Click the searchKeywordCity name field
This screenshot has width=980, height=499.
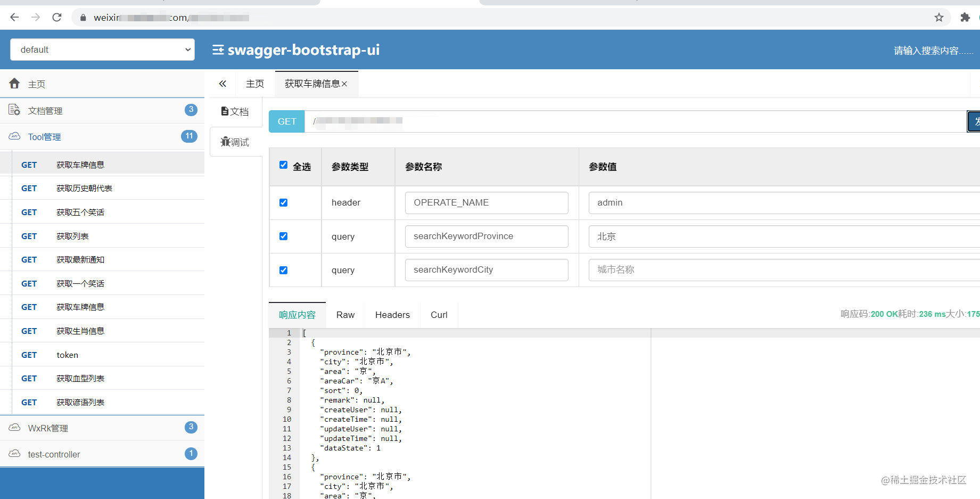tap(487, 269)
